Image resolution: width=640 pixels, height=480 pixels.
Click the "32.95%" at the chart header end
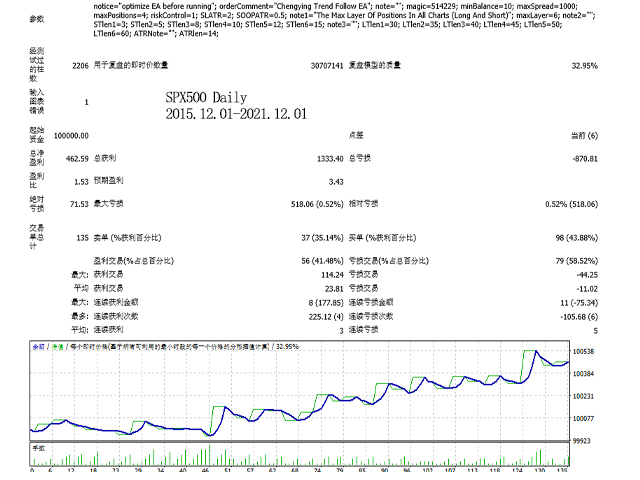[287, 347]
